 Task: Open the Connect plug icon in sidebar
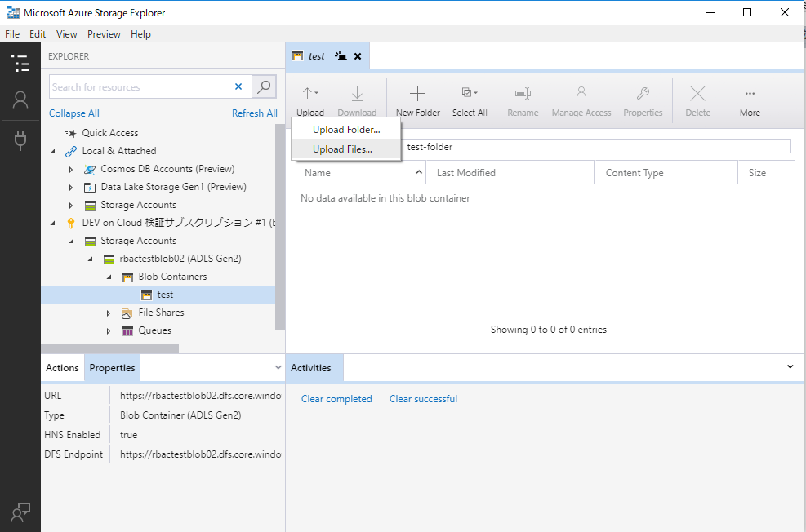pyautogui.click(x=20, y=140)
